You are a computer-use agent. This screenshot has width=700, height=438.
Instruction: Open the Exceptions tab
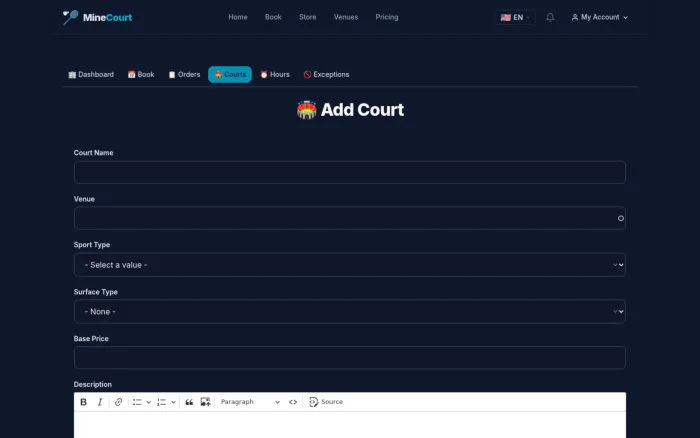(326, 75)
